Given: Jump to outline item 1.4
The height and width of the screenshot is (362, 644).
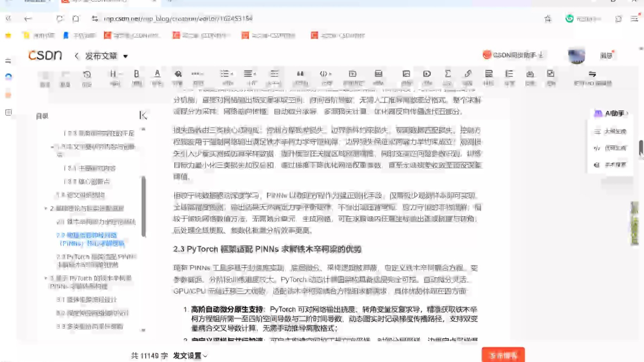Looking at the screenshot, I should 80,195.
